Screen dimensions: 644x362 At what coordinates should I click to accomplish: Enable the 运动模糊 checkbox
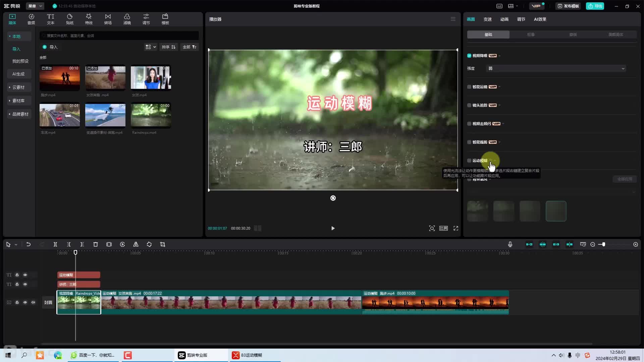click(469, 161)
